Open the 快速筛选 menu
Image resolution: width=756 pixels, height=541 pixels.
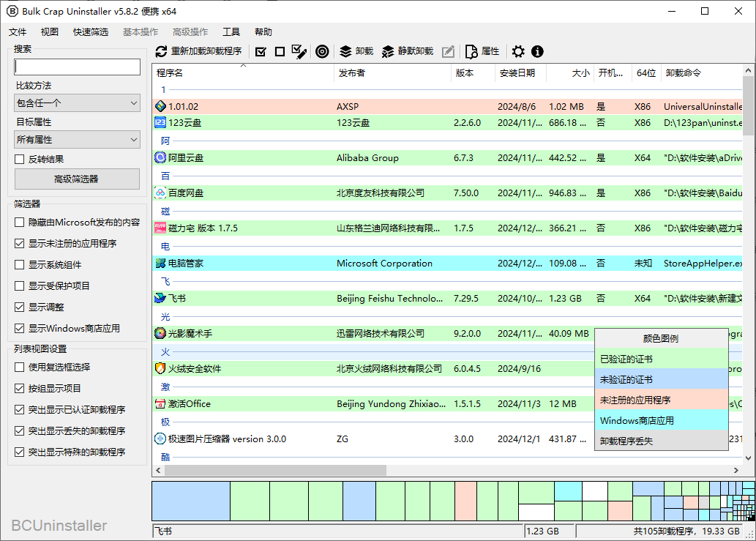click(91, 31)
